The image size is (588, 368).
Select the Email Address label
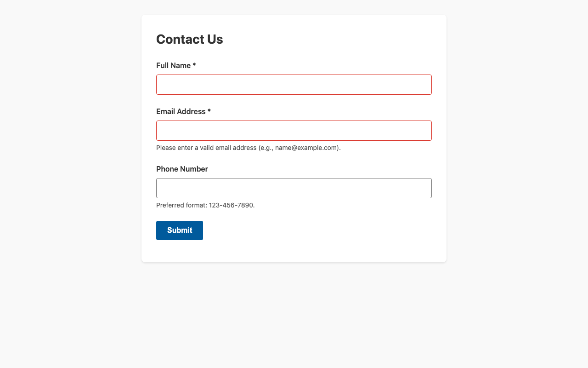(x=181, y=111)
